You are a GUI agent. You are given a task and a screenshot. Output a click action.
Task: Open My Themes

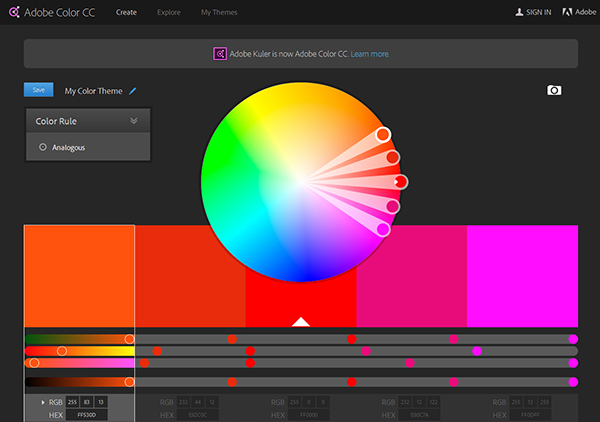click(219, 12)
